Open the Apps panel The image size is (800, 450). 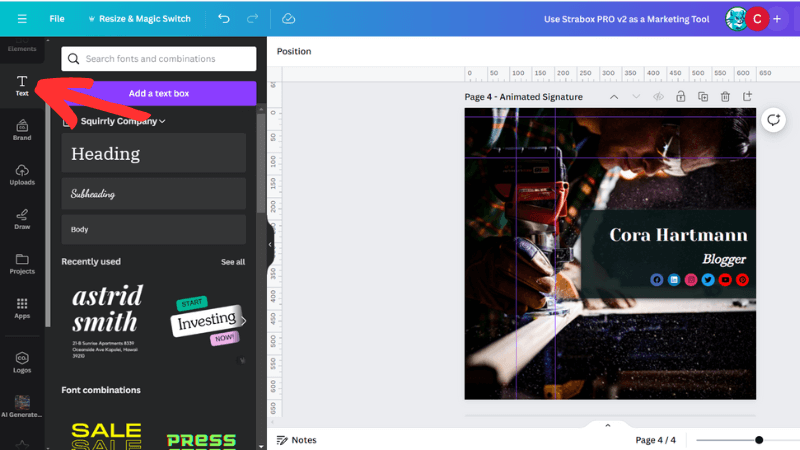tap(21, 308)
